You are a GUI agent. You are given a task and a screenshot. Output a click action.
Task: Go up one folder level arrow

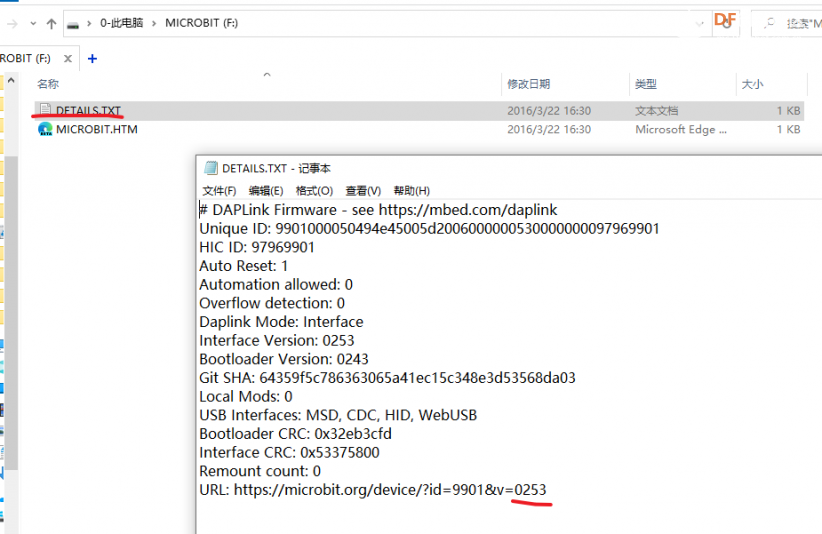click(51, 24)
